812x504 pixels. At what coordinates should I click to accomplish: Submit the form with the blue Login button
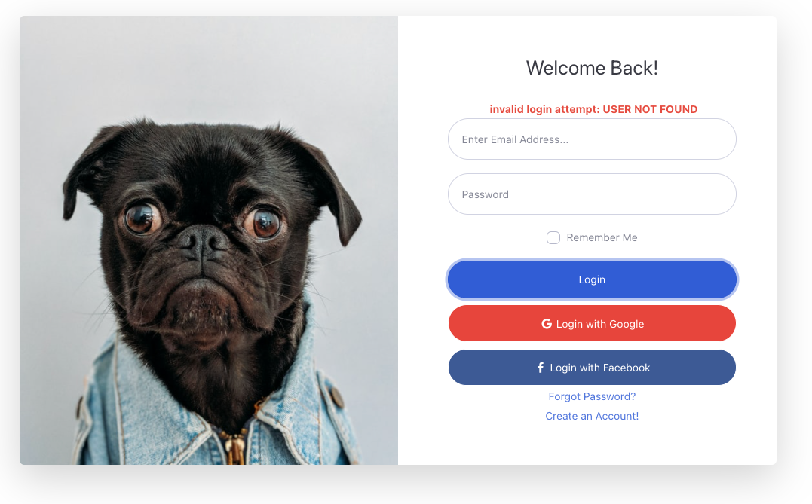(592, 279)
